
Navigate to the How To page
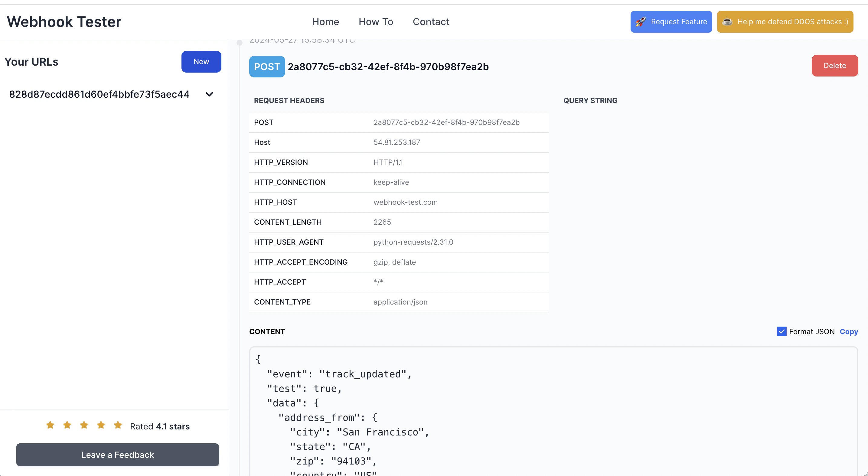point(376,21)
